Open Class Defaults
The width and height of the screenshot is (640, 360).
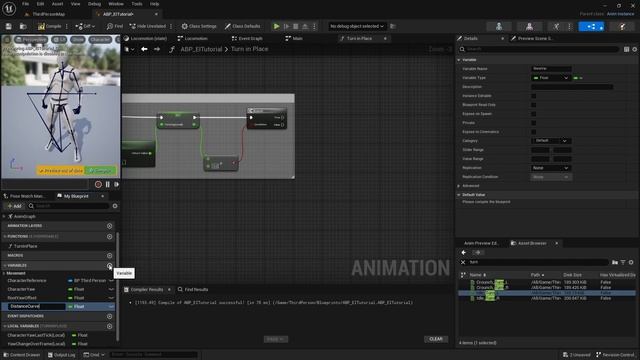[x=242, y=26]
